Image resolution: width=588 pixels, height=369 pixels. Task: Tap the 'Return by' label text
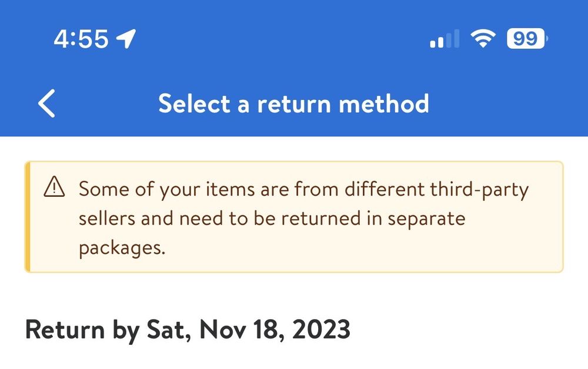(x=81, y=330)
